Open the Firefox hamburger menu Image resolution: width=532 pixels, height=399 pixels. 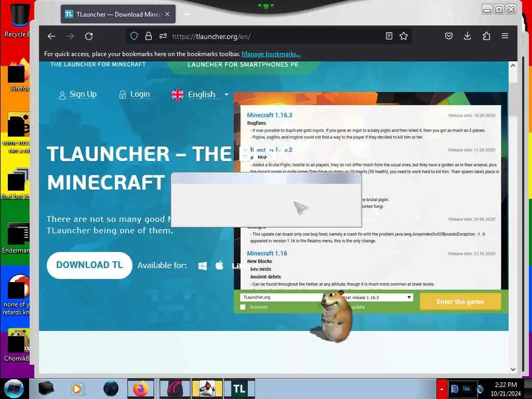tap(505, 36)
